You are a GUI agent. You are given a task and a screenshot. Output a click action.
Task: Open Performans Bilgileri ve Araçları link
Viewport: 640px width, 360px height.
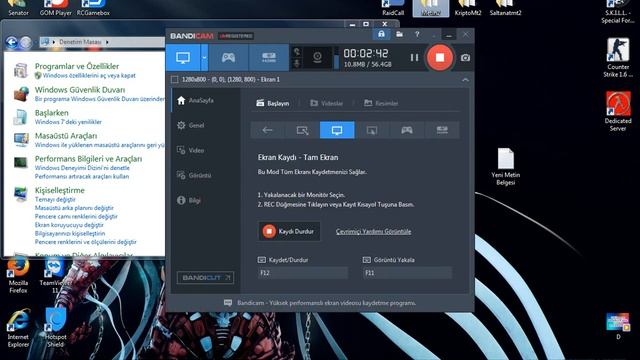(89, 159)
